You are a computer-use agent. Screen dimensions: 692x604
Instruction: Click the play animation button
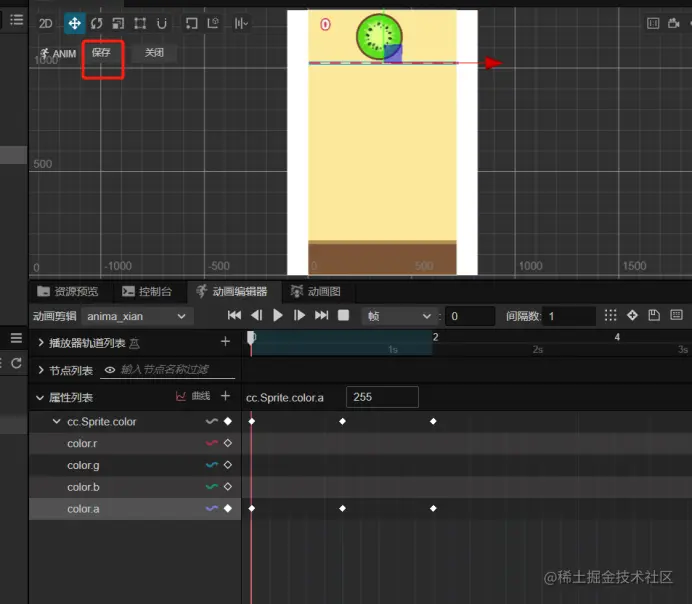(x=278, y=315)
